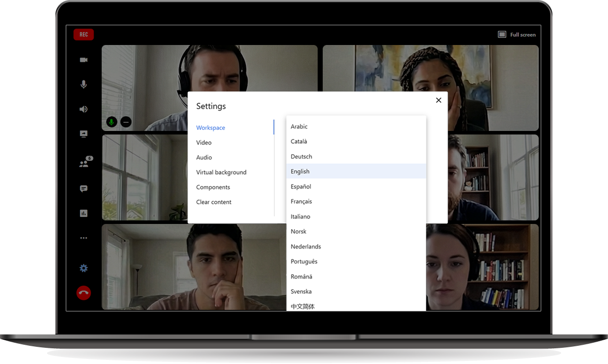Click the red REC recording button
The height and width of the screenshot is (364, 608).
83,34
